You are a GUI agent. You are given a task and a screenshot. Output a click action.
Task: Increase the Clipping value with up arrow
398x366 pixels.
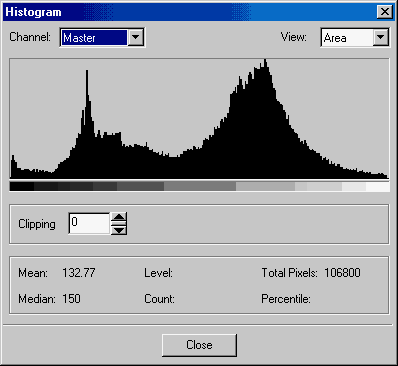(119, 218)
